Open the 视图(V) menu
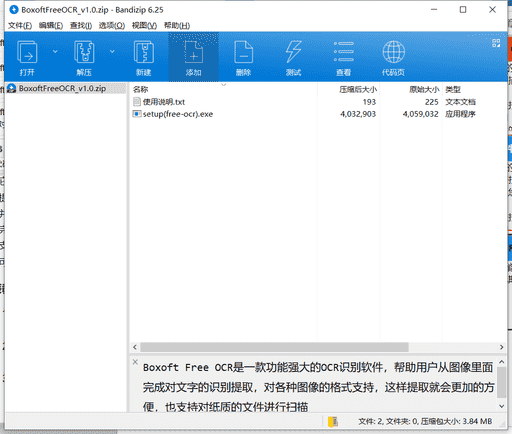The image size is (512, 434). (144, 25)
